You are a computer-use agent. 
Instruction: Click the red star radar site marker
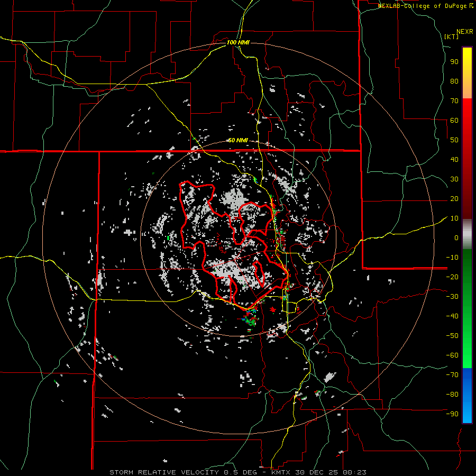272,309
